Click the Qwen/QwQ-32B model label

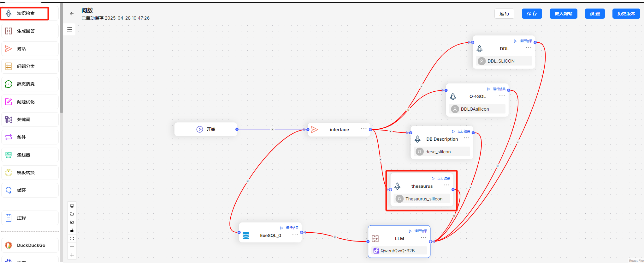tap(398, 251)
